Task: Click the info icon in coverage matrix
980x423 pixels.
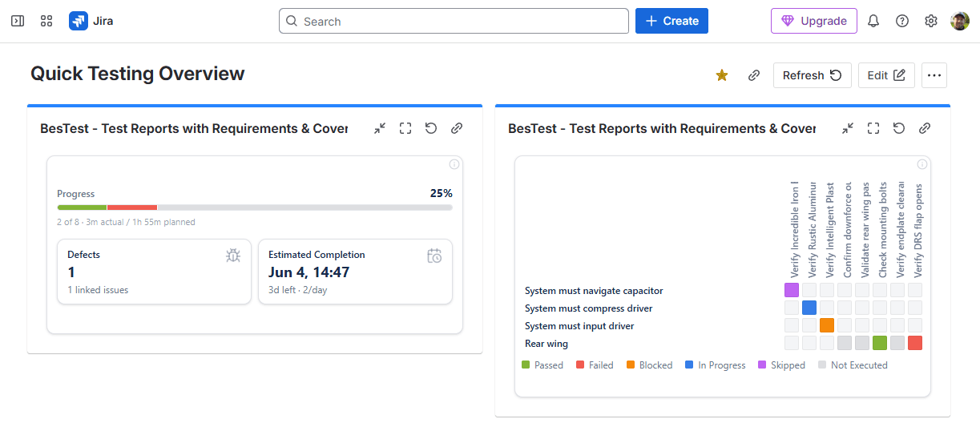Action: click(x=922, y=164)
